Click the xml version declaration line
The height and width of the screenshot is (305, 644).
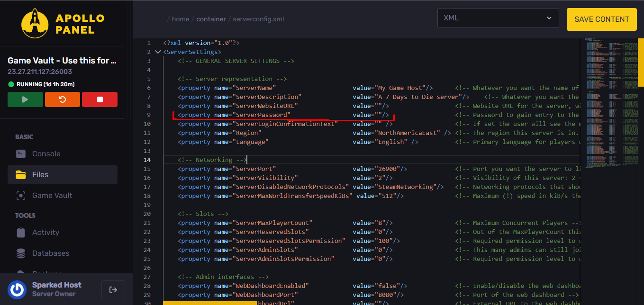tap(201, 43)
